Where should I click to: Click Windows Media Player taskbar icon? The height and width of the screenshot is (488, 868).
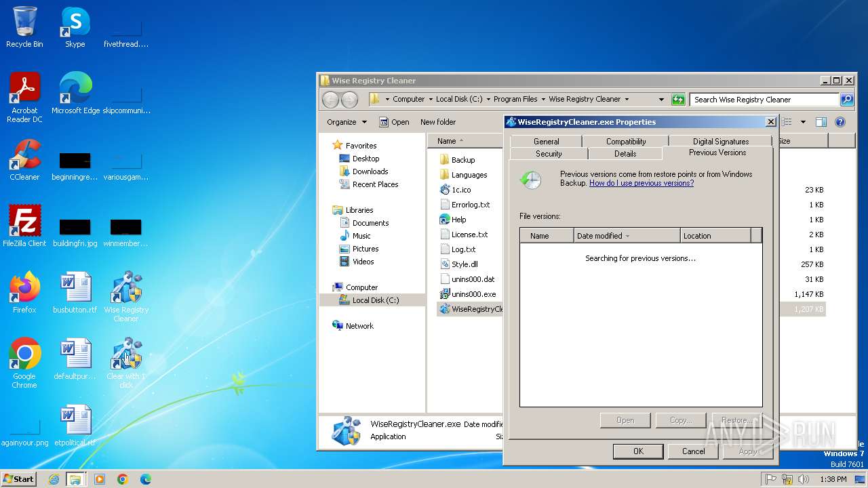coord(100,479)
